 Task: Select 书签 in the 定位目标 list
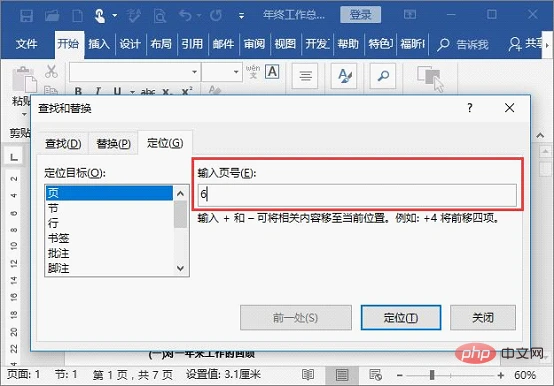[x=109, y=238]
